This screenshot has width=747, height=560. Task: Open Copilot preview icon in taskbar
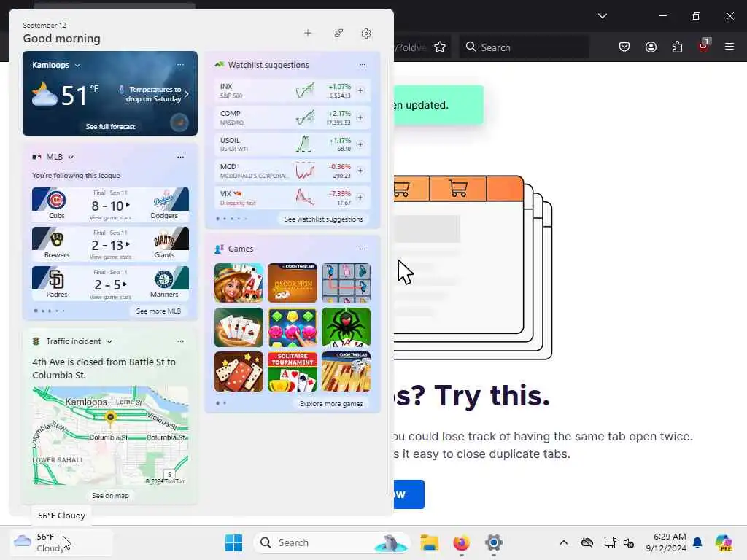pos(724,542)
